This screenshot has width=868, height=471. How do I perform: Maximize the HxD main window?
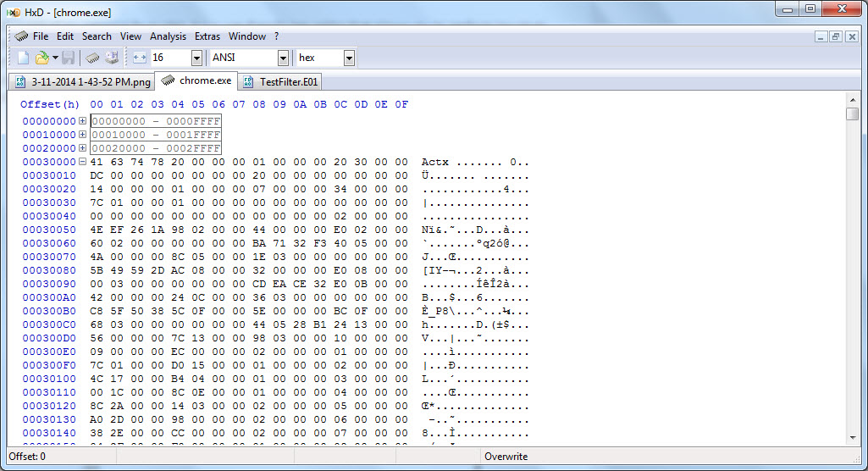(810, 8)
